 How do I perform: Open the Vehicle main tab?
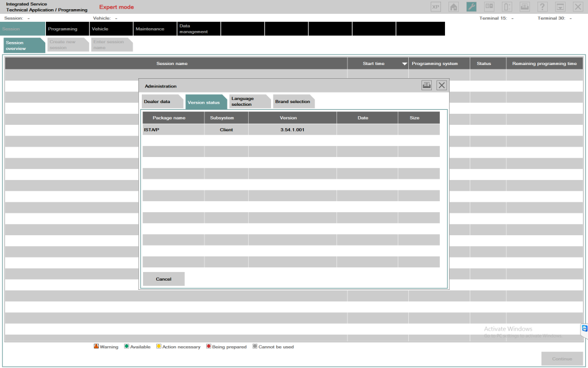pos(111,29)
